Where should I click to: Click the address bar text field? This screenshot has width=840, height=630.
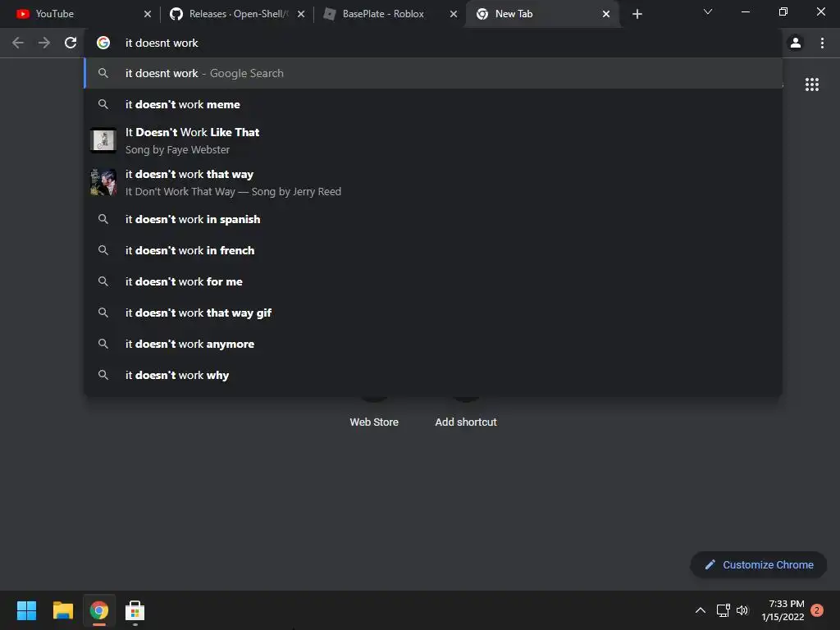[x=433, y=43]
